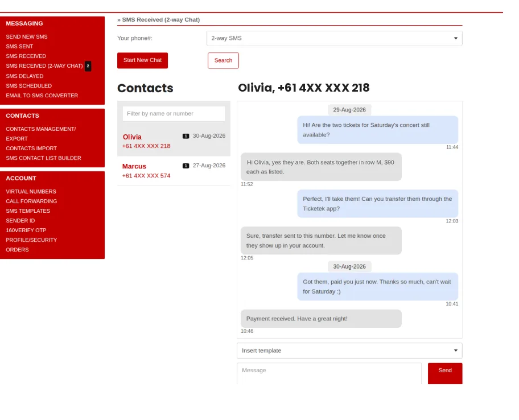Focus the Filter by name or number field
This screenshot has height=420, width=519.
point(174,113)
